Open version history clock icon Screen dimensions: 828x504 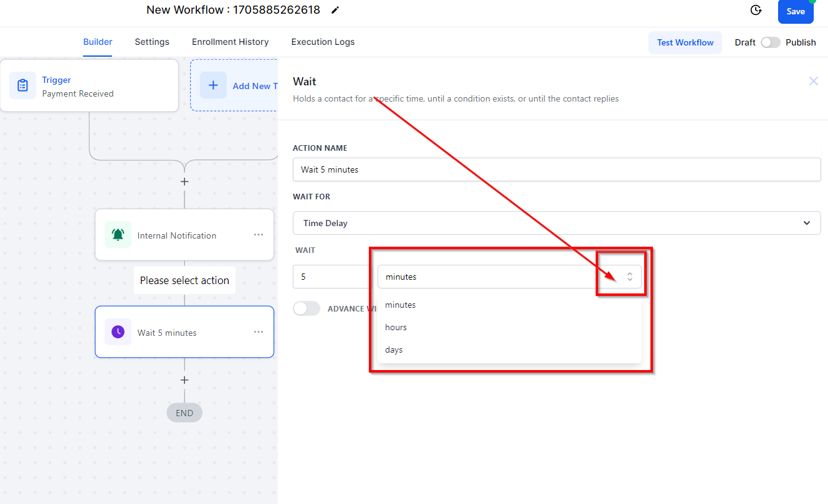(756, 10)
